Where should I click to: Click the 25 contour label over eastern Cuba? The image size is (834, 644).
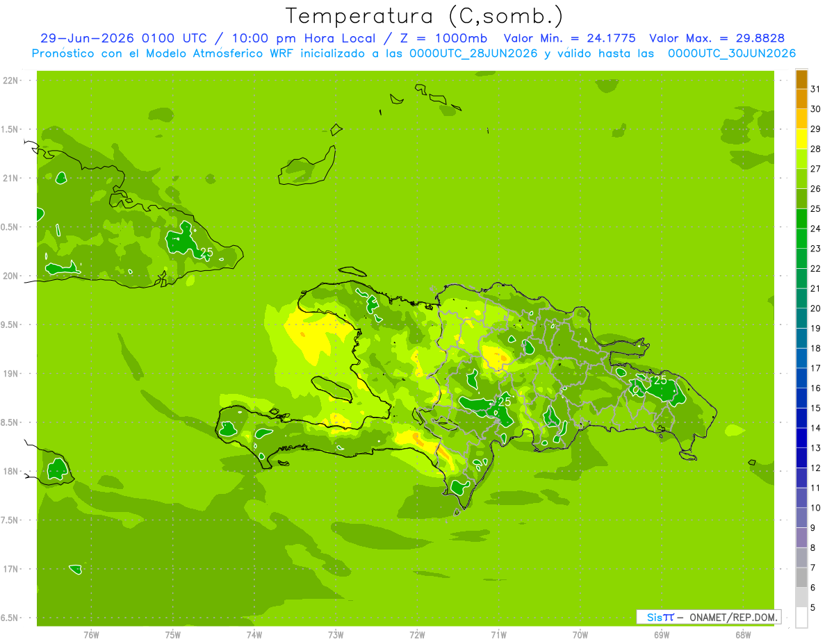point(207,251)
